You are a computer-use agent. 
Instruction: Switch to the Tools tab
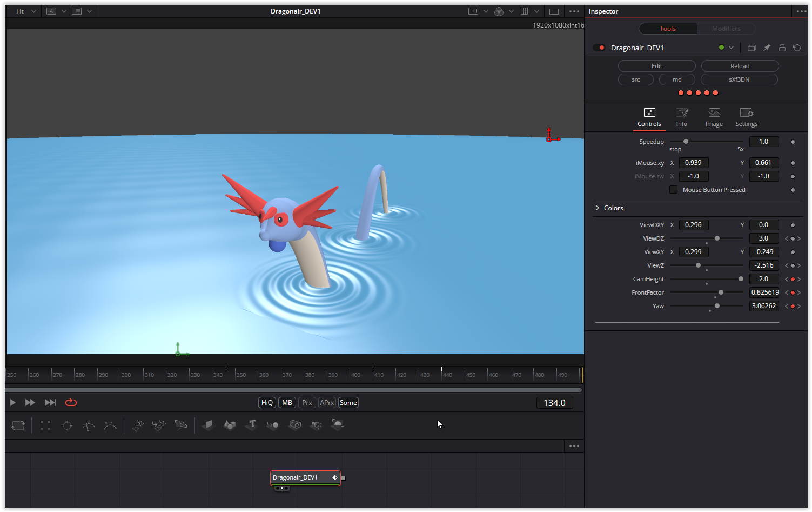point(668,29)
